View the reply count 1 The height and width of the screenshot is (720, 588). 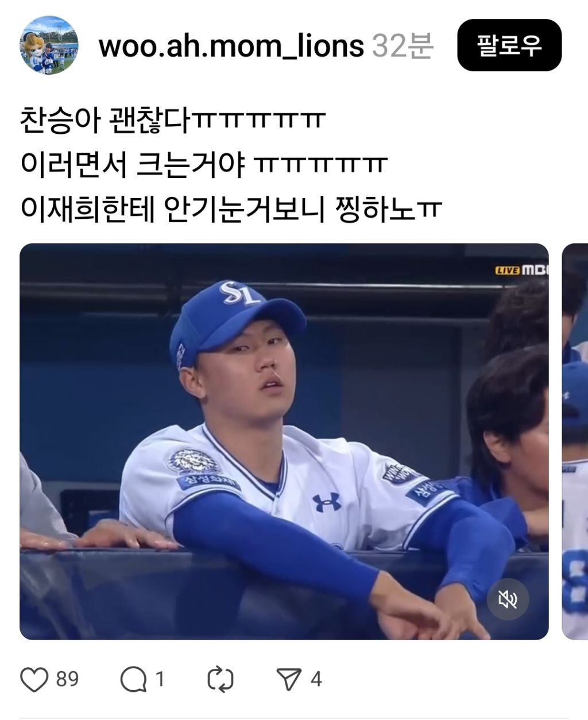160,679
